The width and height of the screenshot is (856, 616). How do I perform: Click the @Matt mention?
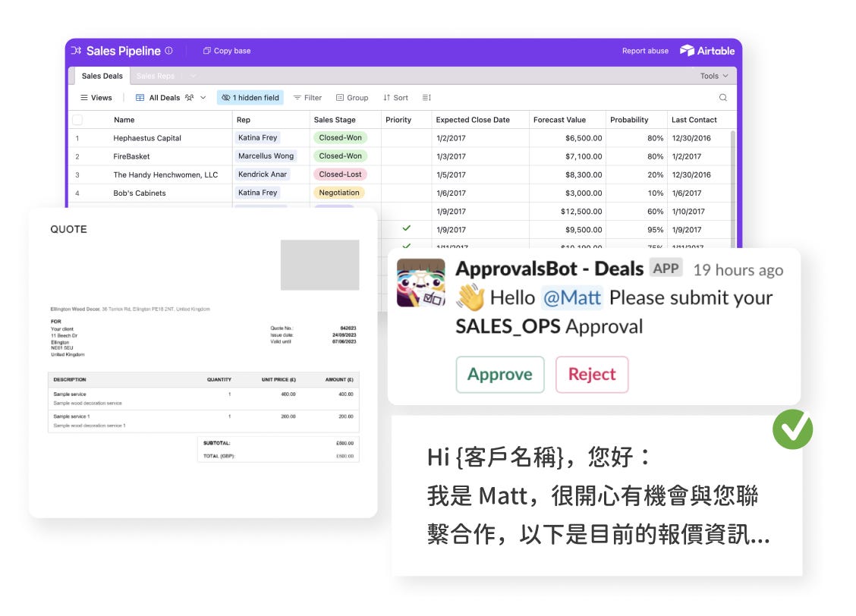(572, 298)
